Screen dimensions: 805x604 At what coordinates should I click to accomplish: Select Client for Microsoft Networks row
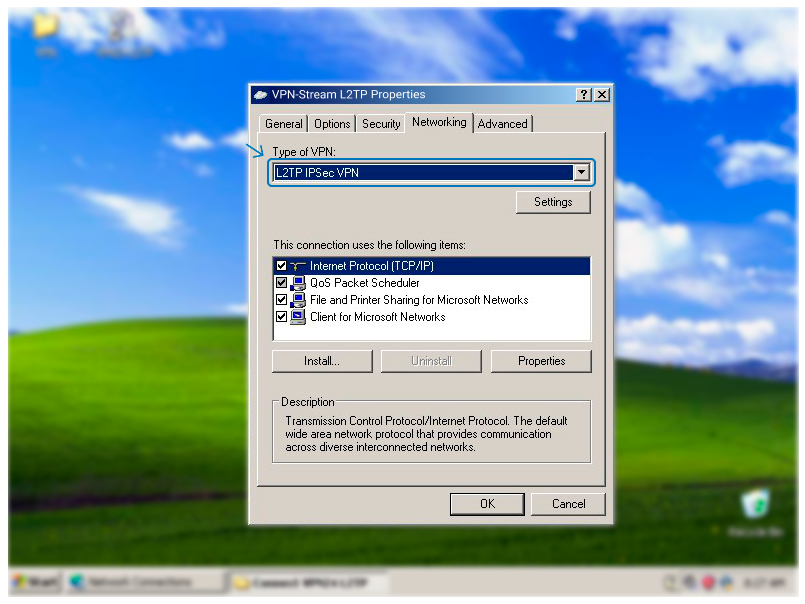[431, 317]
